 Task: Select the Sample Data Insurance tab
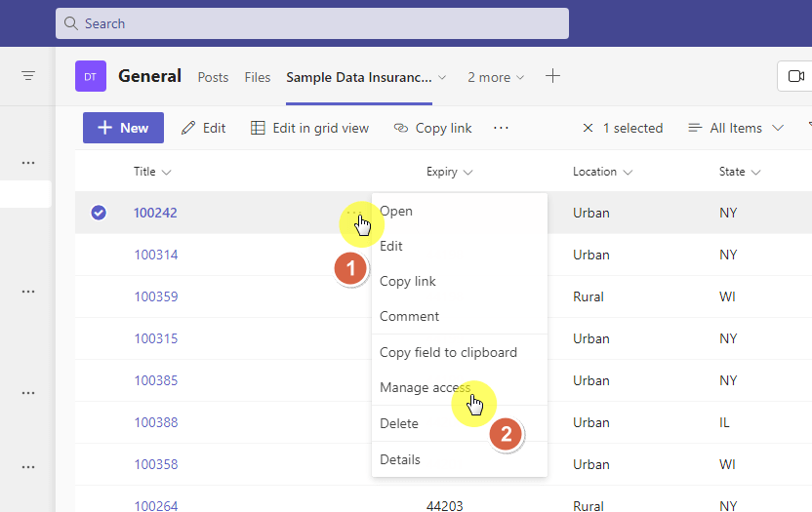(359, 77)
